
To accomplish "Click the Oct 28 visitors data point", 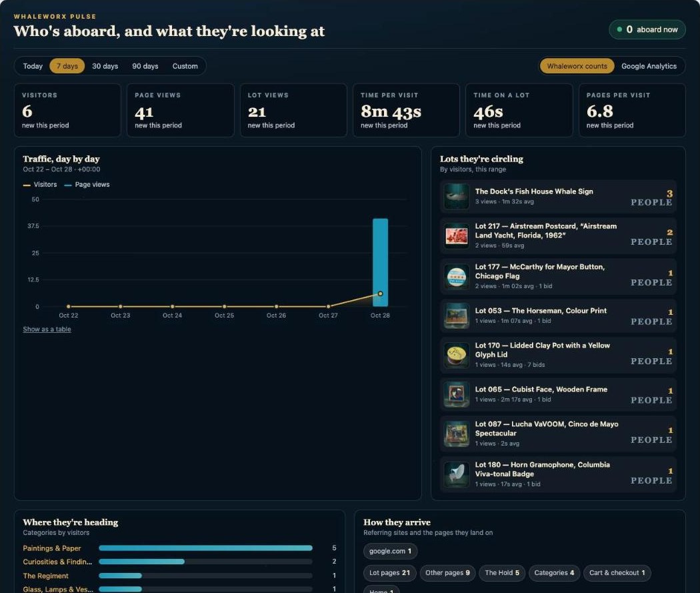I will point(381,293).
